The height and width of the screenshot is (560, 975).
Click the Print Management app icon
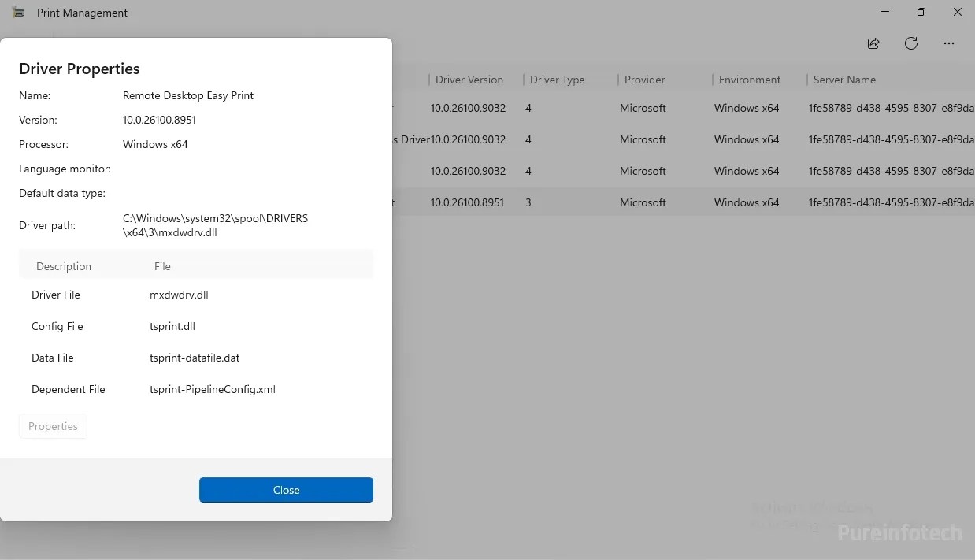point(18,13)
